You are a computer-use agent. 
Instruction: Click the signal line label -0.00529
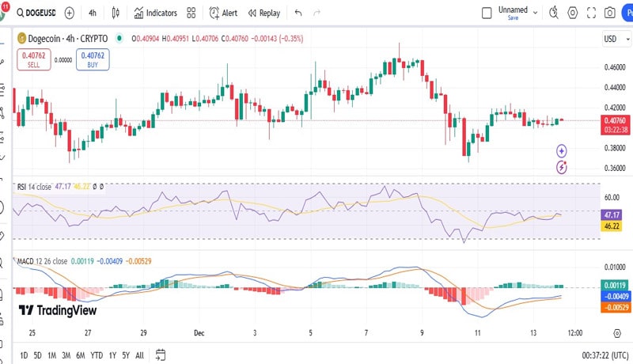616,307
